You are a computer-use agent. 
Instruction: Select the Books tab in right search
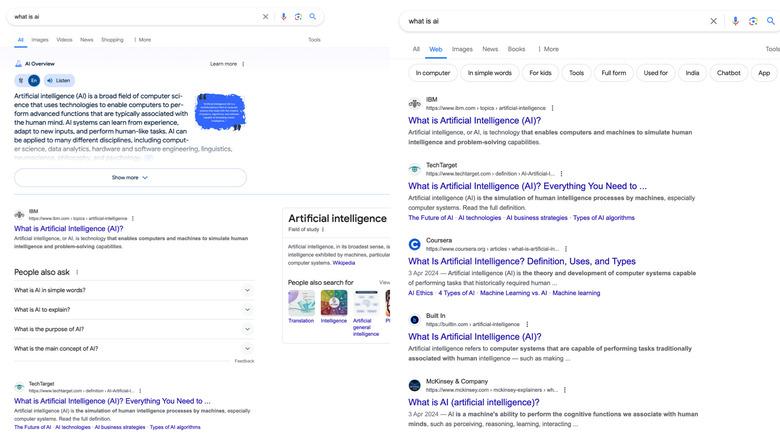tap(516, 49)
